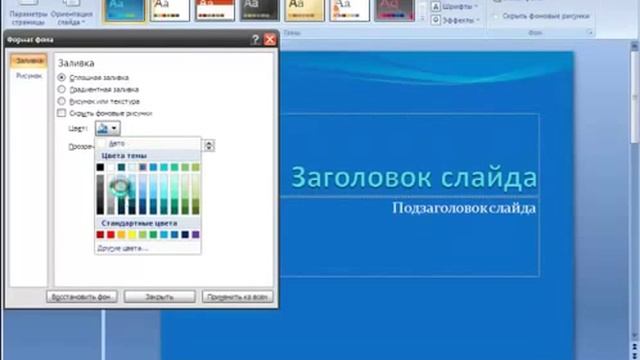
Task: Open Другие цвета… more colors option
Action: click(x=148, y=248)
